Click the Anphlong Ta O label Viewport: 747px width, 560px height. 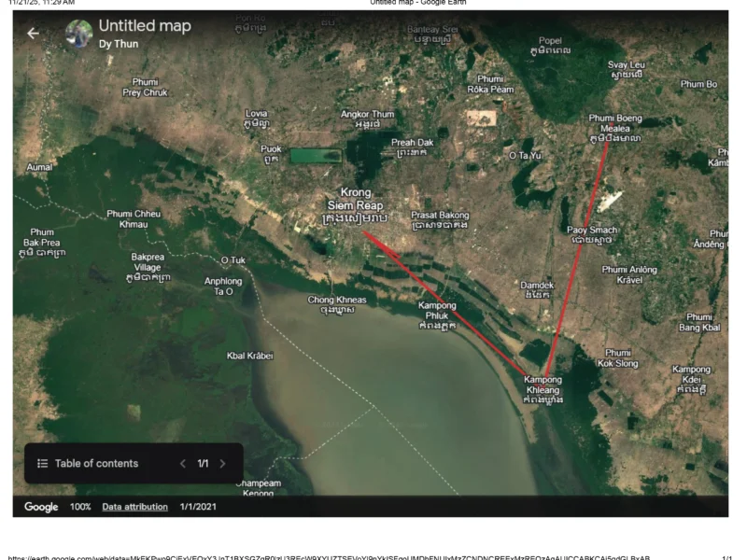pyautogui.click(x=223, y=287)
